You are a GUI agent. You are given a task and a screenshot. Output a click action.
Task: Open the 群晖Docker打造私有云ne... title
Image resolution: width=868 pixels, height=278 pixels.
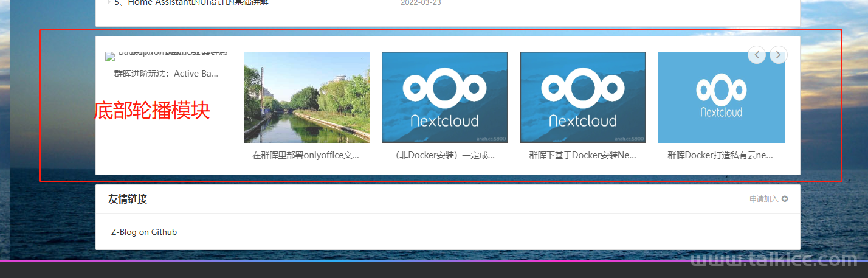[x=720, y=155]
